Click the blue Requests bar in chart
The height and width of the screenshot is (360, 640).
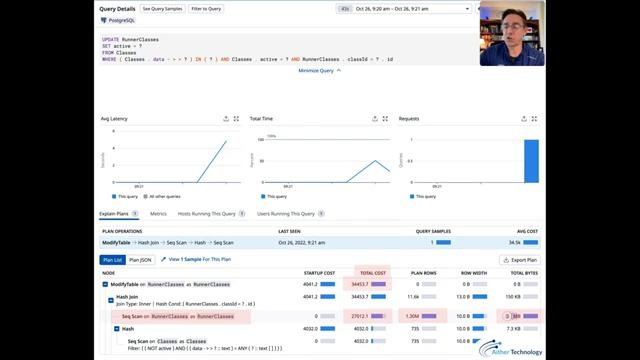531,161
